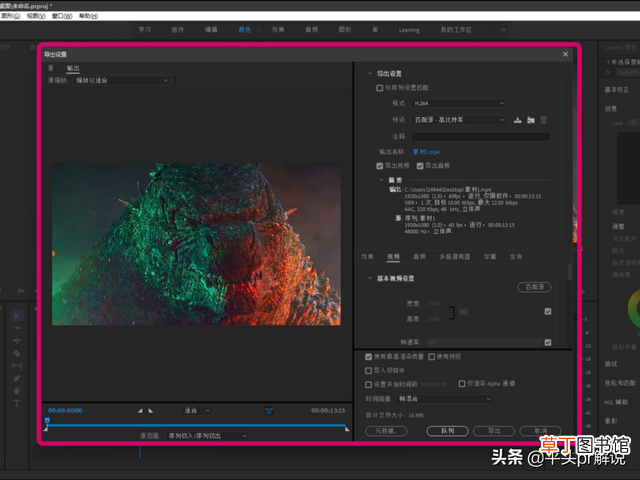Collapse the export settings section
This screenshot has height=480, width=640.
370,73
